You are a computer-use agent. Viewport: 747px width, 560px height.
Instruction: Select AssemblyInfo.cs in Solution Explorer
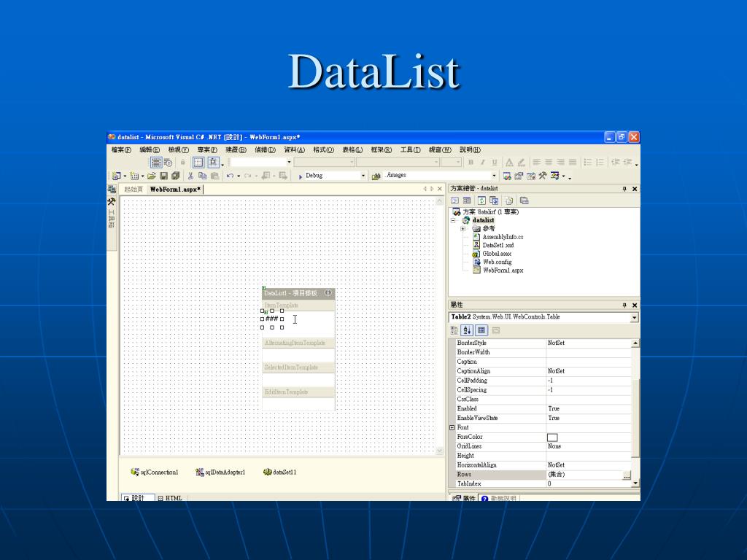[x=503, y=237]
